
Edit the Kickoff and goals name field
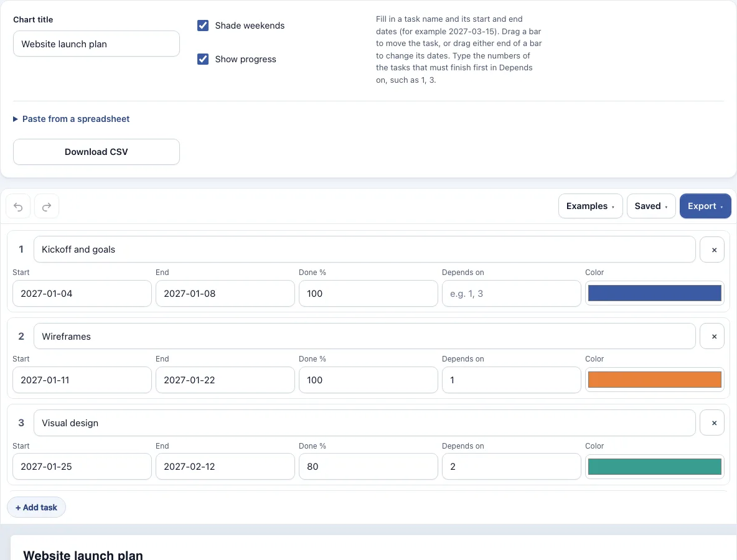coord(364,250)
